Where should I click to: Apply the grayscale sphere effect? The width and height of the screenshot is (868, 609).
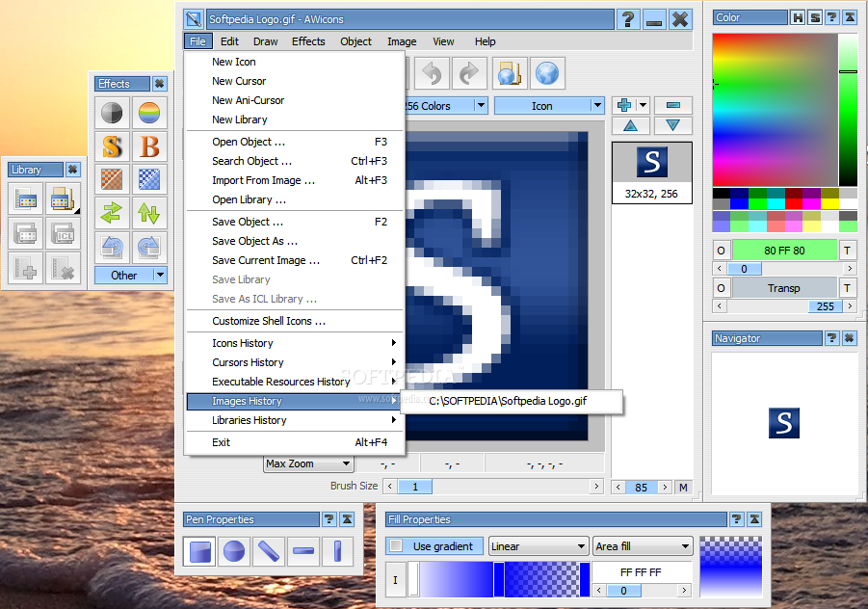[x=112, y=113]
